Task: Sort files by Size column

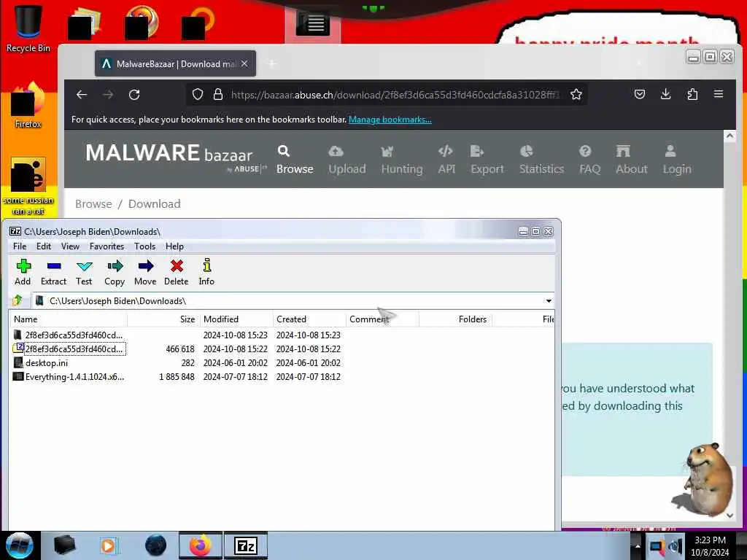Action: 163,319
